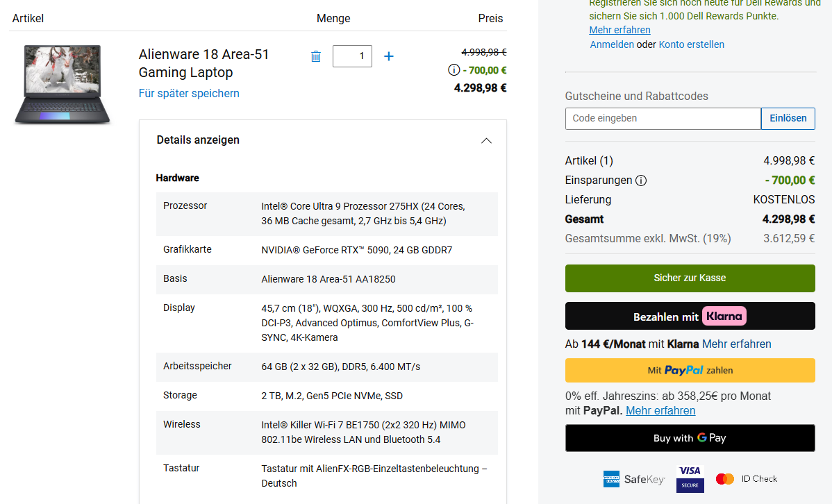832x504 pixels.
Task: Click the Anmelden link
Action: pyautogui.click(x=611, y=44)
